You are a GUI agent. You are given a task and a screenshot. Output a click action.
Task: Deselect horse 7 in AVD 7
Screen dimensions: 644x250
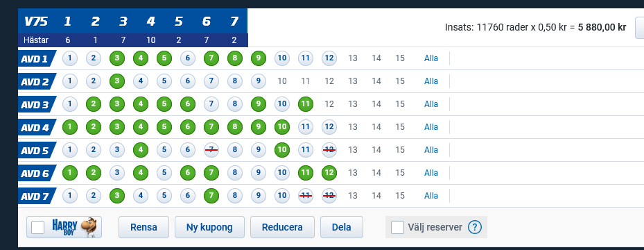click(x=211, y=196)
